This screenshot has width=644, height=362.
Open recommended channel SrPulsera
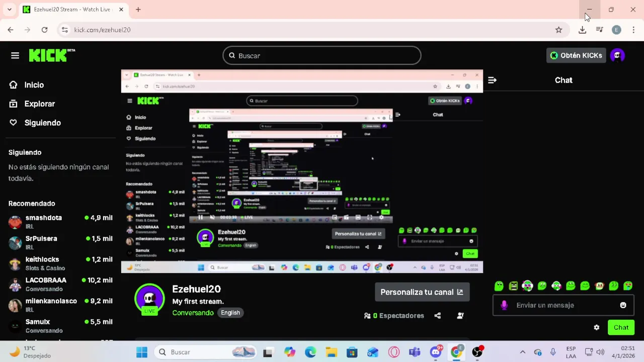coord(60,242)
